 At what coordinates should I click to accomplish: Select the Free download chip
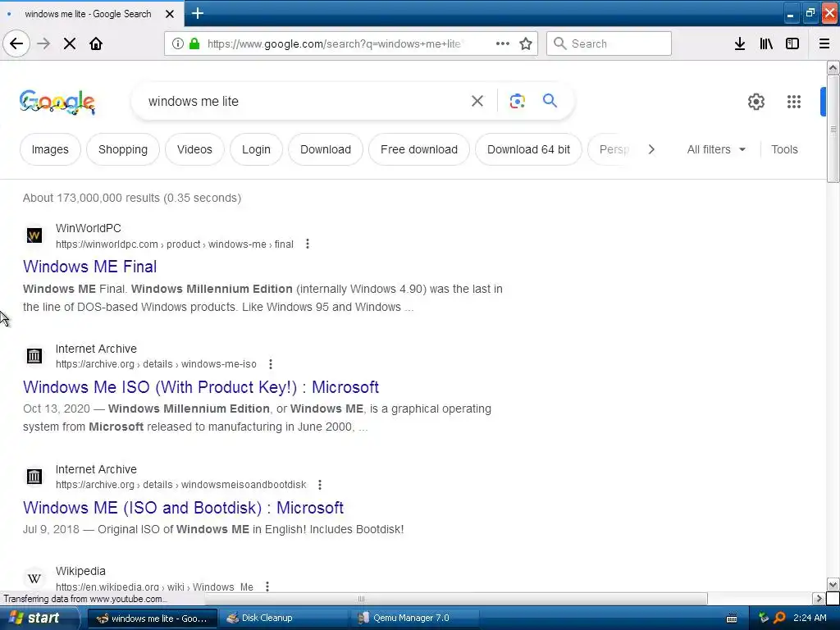419,149
